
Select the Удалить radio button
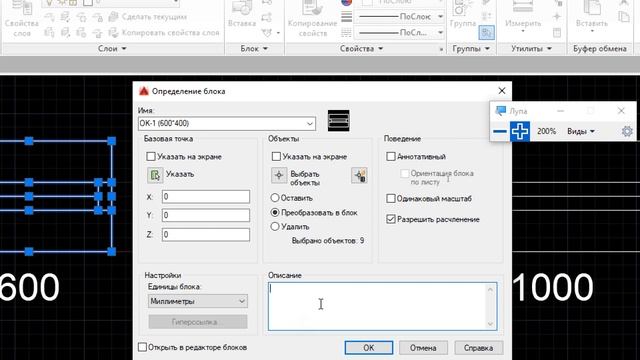pyautogui.click(x=275, y=227)
